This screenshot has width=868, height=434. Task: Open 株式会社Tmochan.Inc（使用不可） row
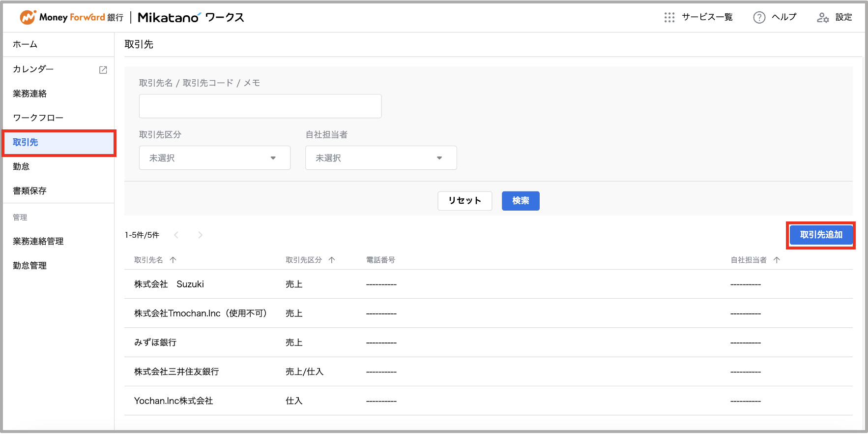coord(489,313)
